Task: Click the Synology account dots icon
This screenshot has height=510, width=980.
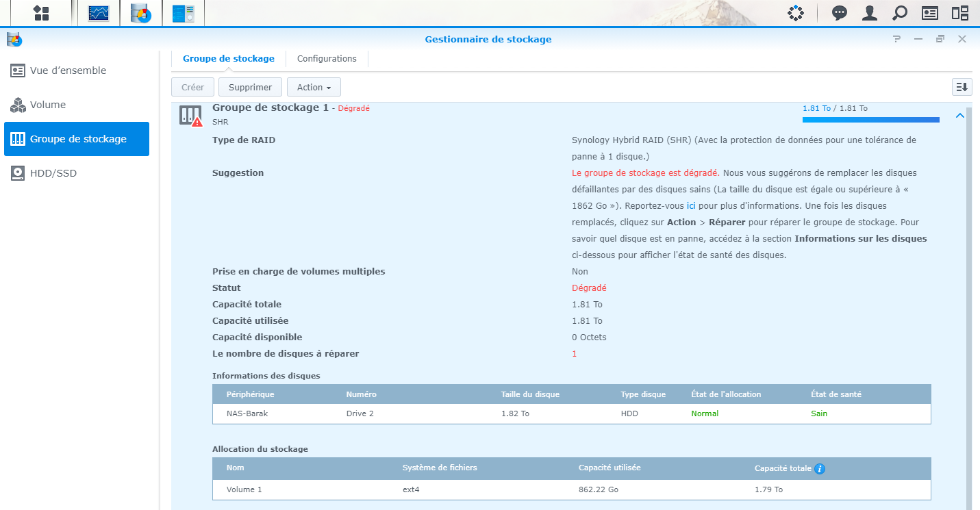Action: (x=795, y=13)
